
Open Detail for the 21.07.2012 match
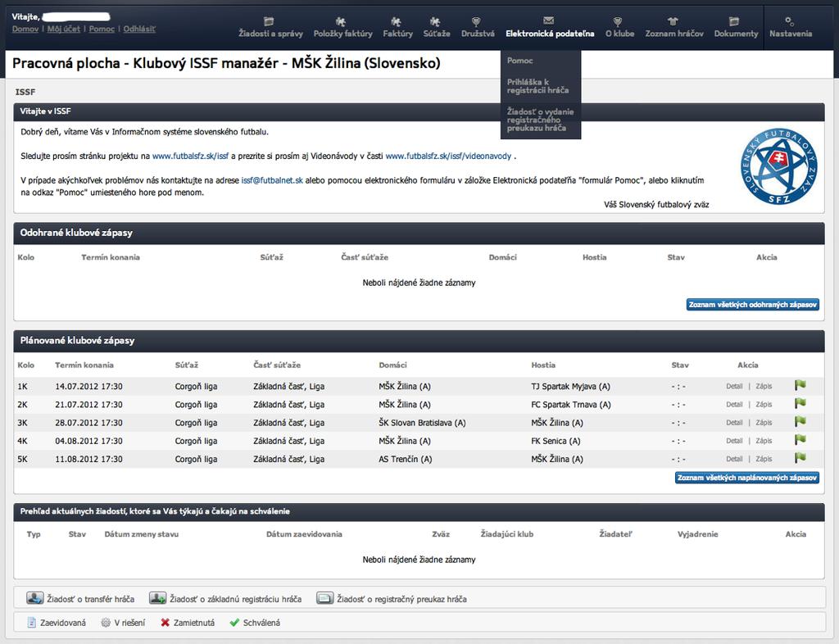[734, 405]
